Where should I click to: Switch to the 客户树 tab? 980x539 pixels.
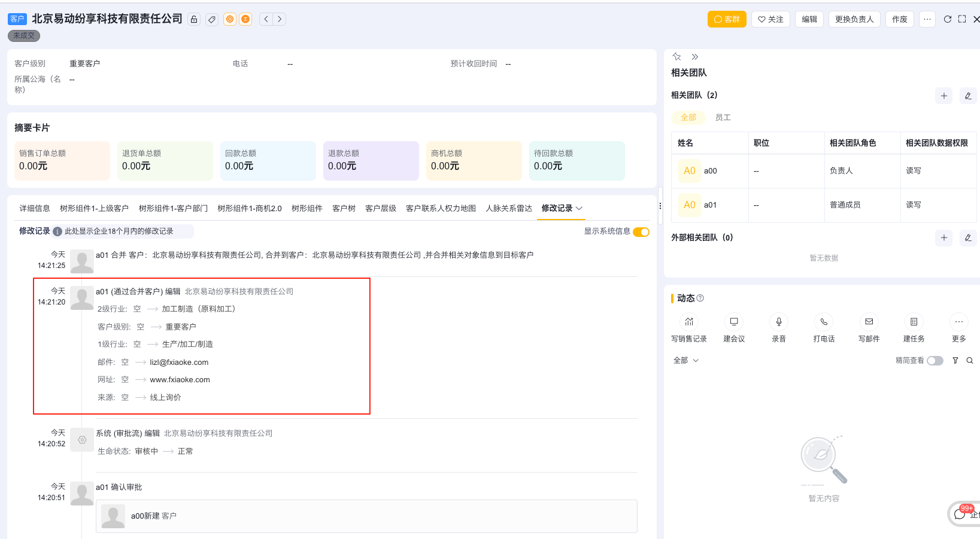344,208
